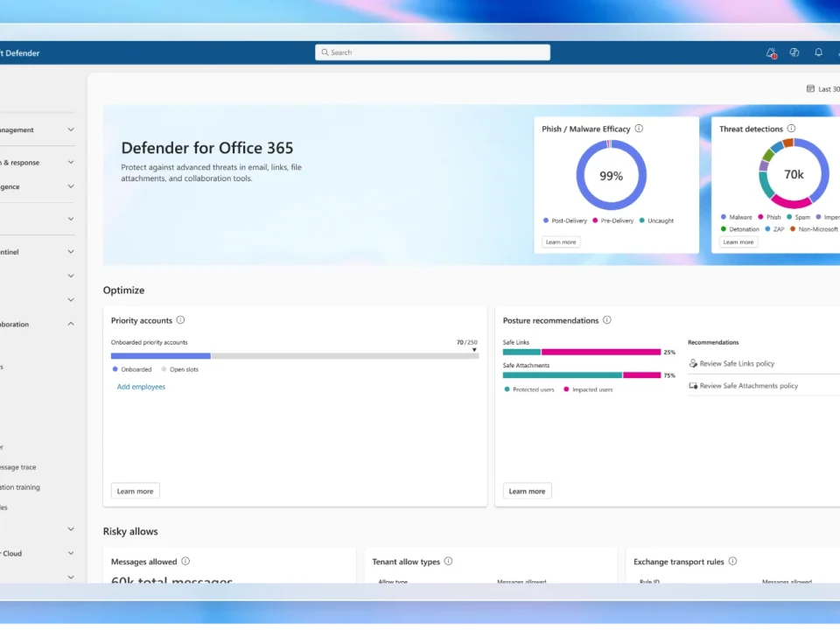
Task: Collapse the sidebar section ending in "boration"
Action: 71,324
